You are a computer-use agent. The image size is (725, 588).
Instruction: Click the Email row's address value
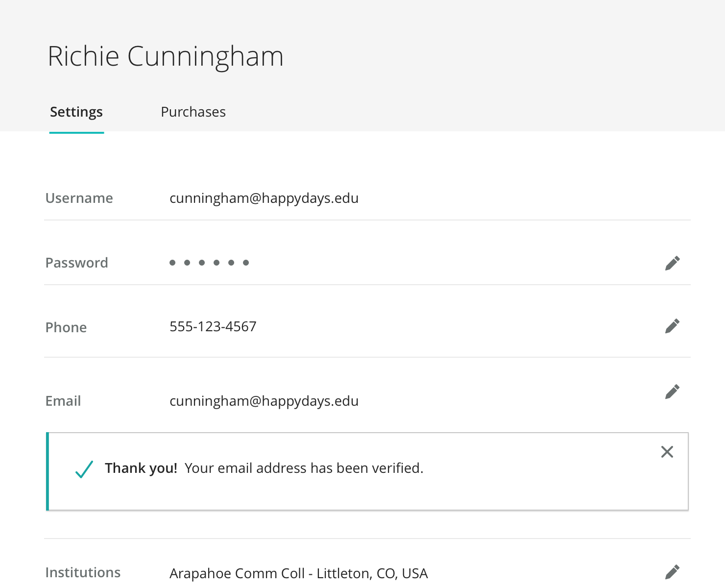tap(264, 401)
